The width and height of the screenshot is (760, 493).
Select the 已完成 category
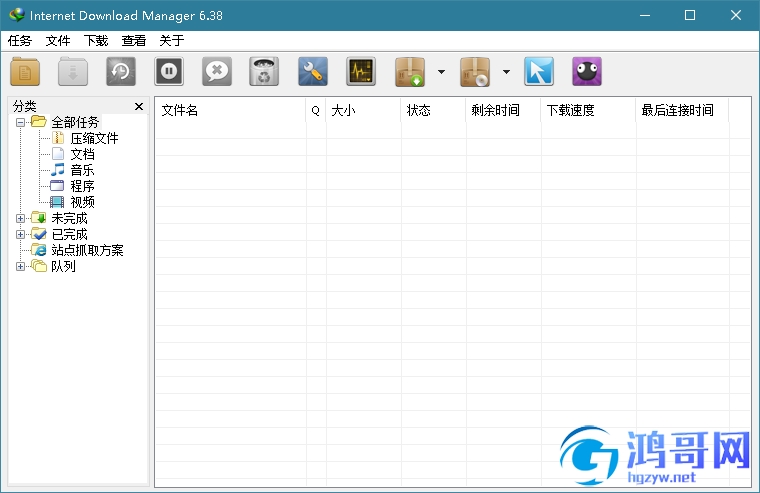point(69,234)
